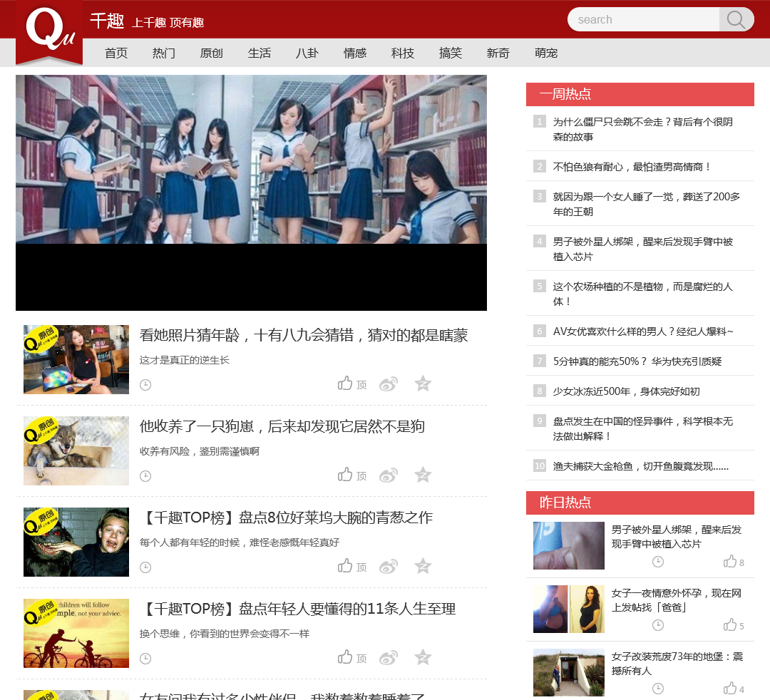The width and height of the screenshot is (770, 700).
Task: Click the clock icon of guessing age article
Action: click(145, 385)
